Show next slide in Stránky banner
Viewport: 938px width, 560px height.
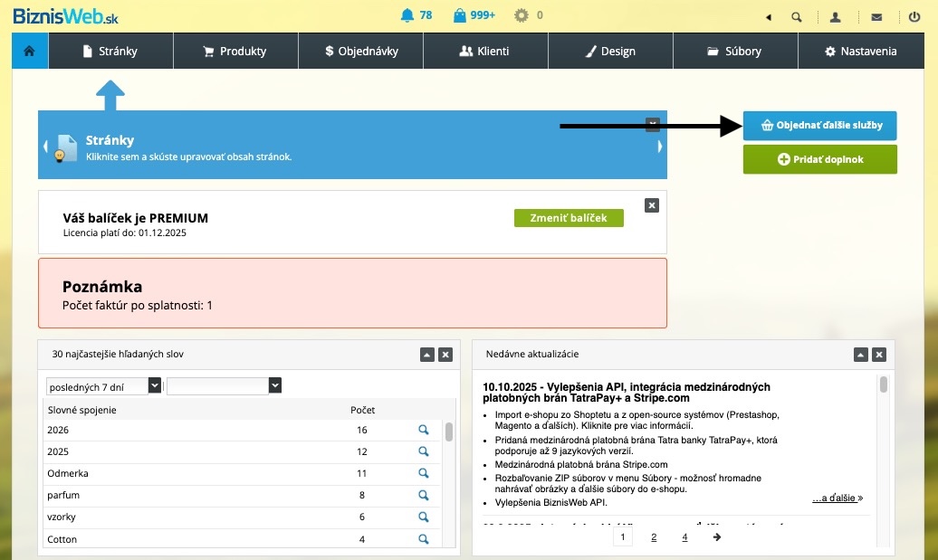[x=660, y=146]
